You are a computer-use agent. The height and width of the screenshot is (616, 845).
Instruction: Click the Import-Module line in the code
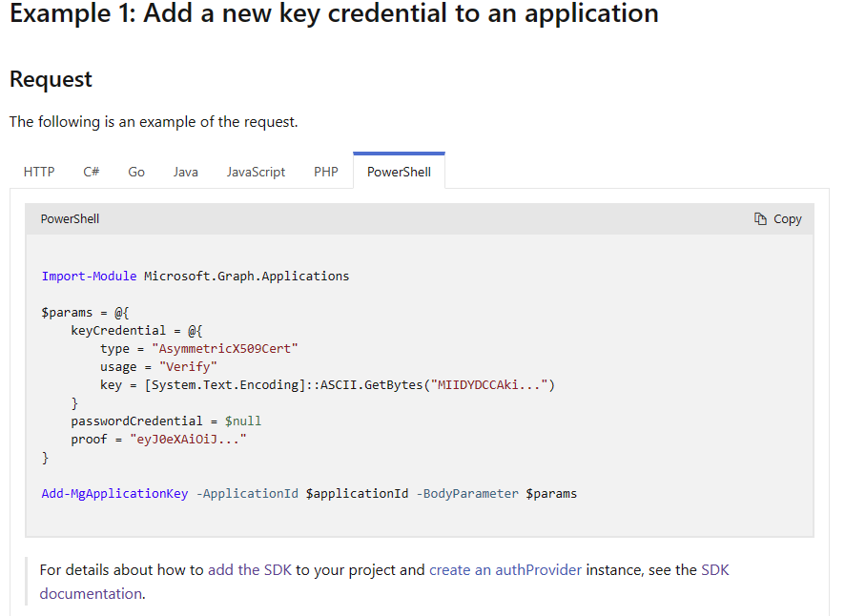pos(88,276)
